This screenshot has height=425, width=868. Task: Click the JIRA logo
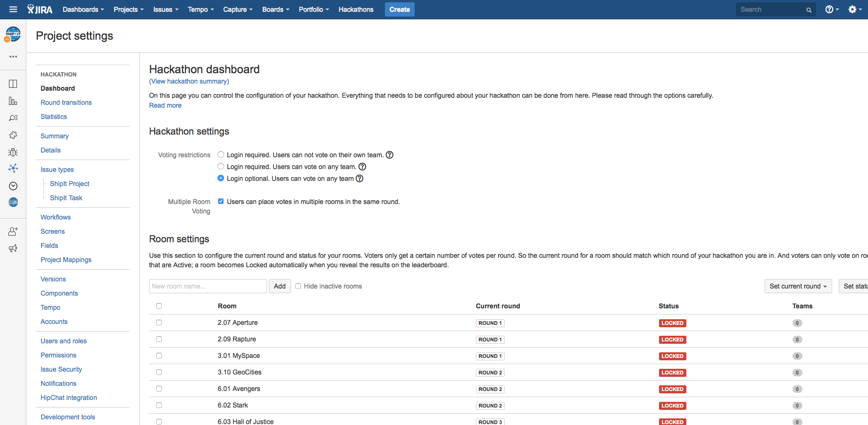[40, 9]
